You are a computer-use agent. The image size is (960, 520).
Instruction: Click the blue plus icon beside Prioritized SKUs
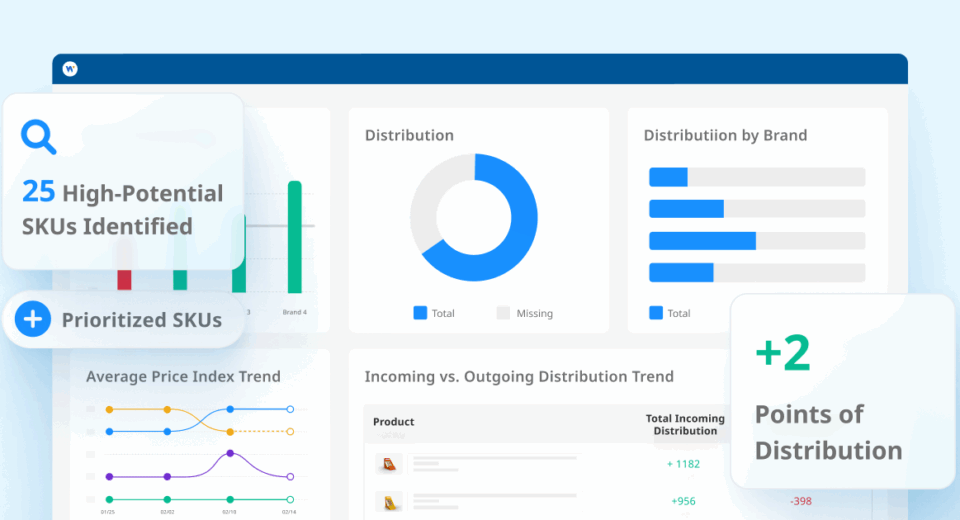pos(33,319)
